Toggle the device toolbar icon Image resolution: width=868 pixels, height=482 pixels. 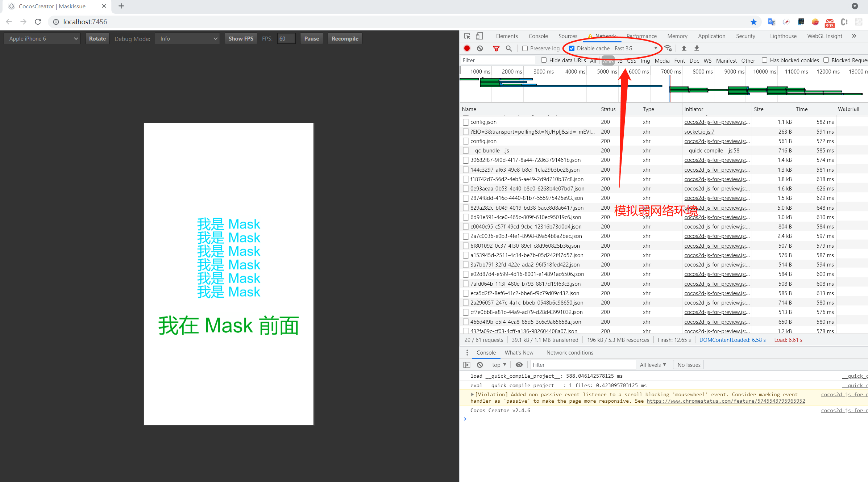click(x=479, y=36)
